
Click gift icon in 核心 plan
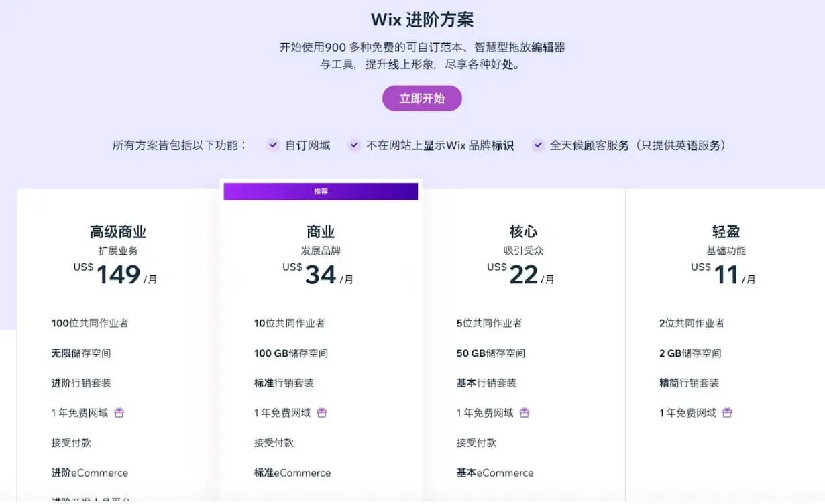tap(525, 413)
